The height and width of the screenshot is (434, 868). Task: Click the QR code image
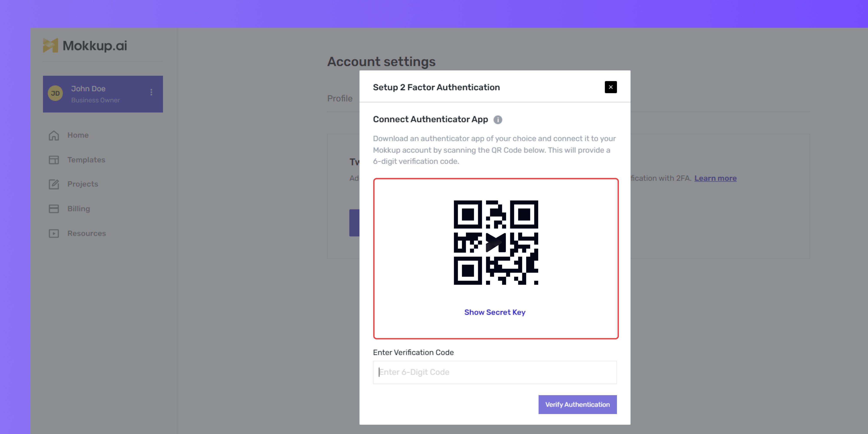click(496, 243)
